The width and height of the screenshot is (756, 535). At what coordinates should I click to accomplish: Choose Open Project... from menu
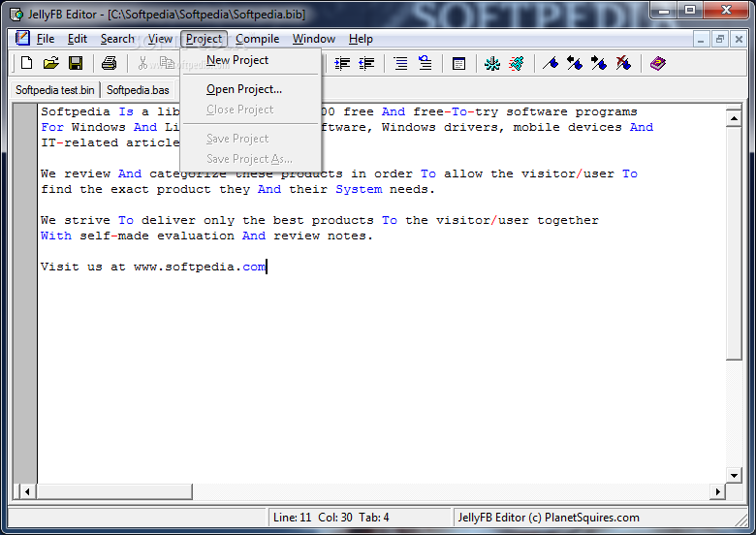pos(250,89)
